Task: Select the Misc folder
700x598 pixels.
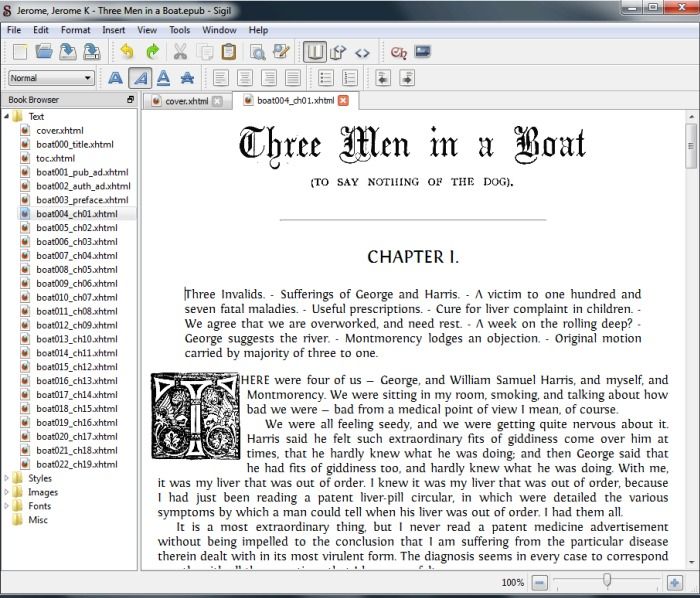Action: pos(38,519)
